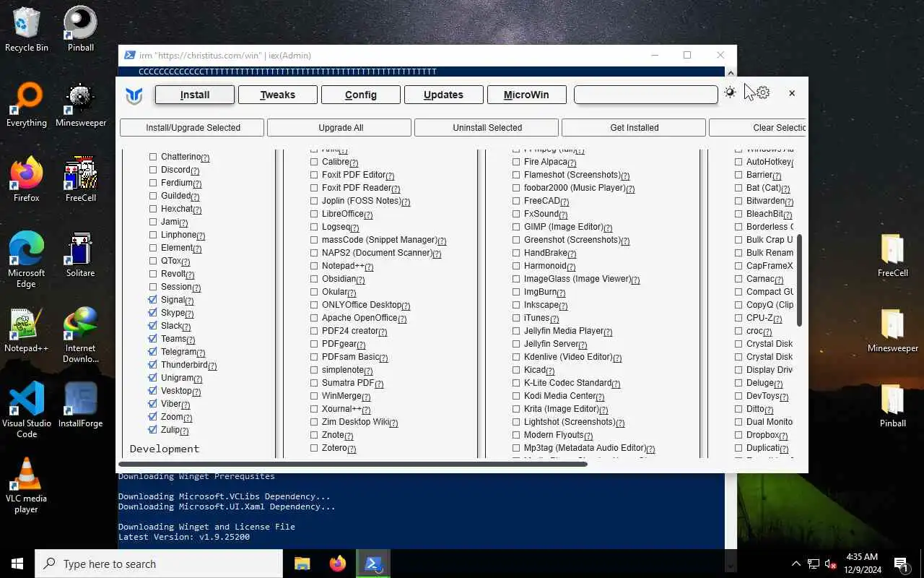Screen dimensions: 924x578
Task: Select the Microsoft Edge desktop icon
Action: click(x=27, y=260)
